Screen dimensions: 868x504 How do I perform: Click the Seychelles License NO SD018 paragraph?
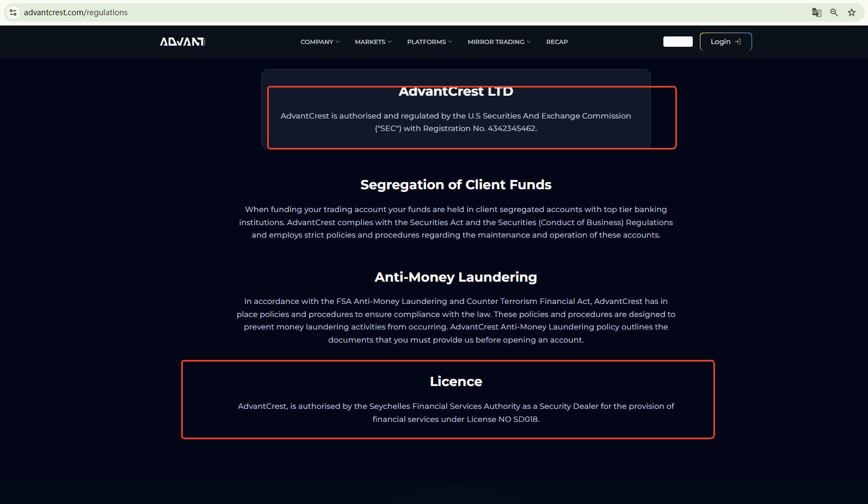pos(456,413)
